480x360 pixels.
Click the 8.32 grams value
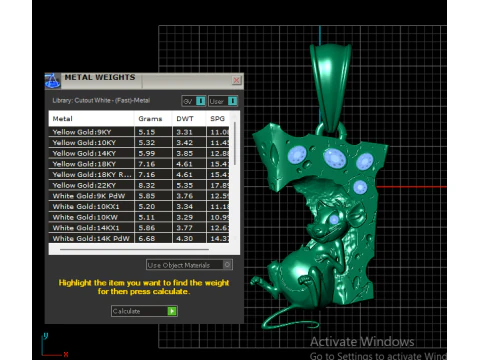click(x=147, y=185)
